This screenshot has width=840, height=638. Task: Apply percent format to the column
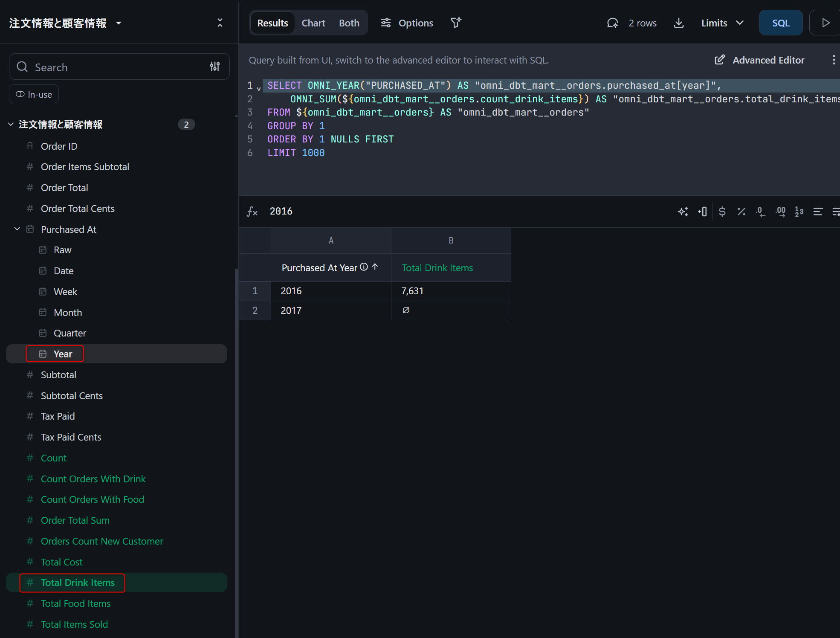[741, 212]
